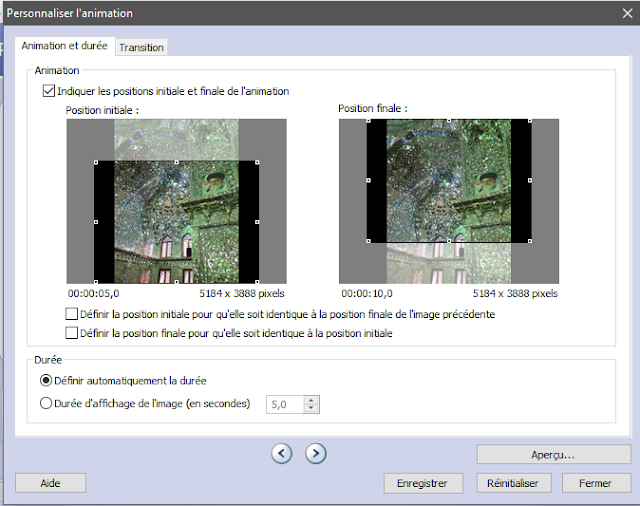Click top-right handle of final position frame
The width and height of the screenshot is (640, 506).
(530, 121)
